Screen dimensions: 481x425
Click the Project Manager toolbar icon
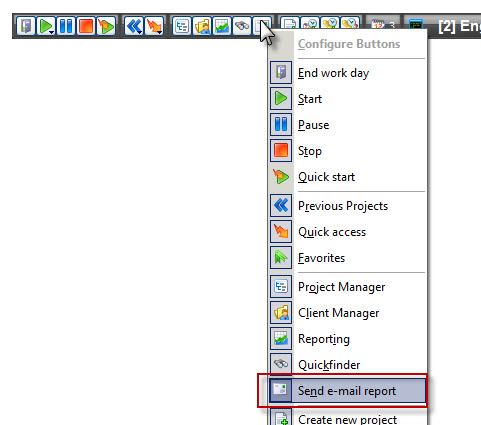click(x=182, y=26)
